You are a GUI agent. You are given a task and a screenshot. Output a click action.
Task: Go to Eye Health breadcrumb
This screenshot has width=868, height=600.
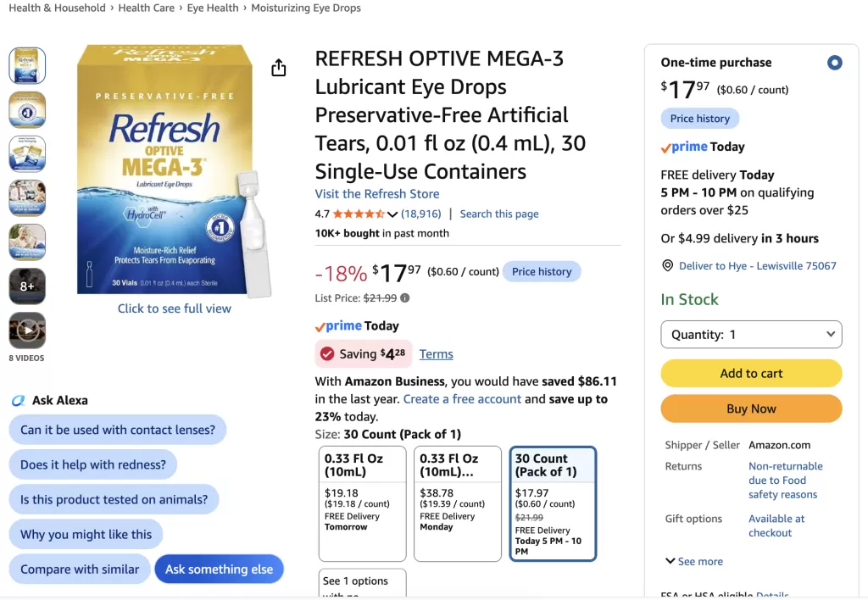(x=213, y=8)
